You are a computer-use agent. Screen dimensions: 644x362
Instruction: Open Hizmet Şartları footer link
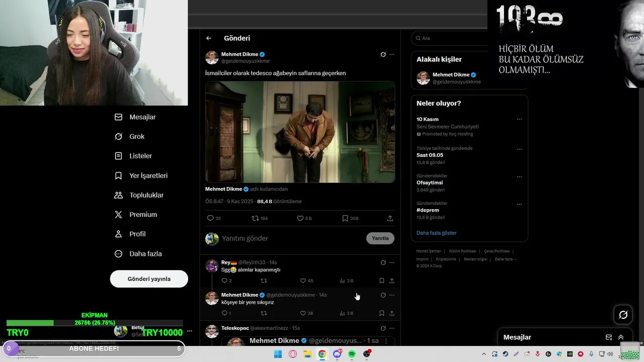[429, 251]
